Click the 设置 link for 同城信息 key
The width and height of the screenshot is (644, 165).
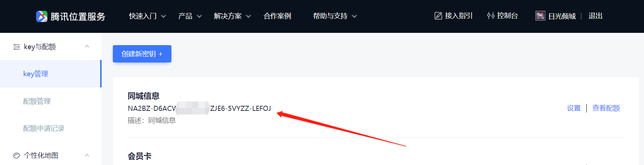tap(574, 108)
